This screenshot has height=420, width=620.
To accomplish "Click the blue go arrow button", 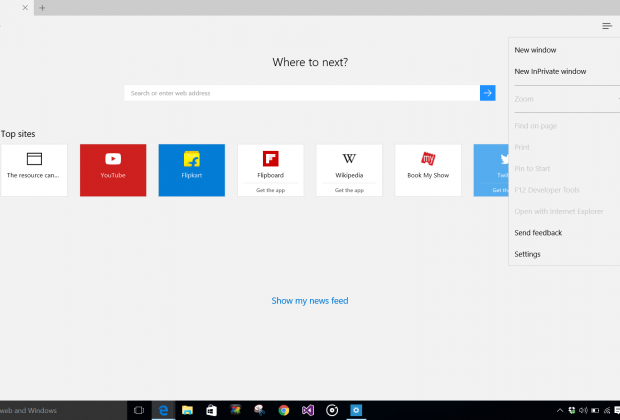I will click(x=488, y=93).
